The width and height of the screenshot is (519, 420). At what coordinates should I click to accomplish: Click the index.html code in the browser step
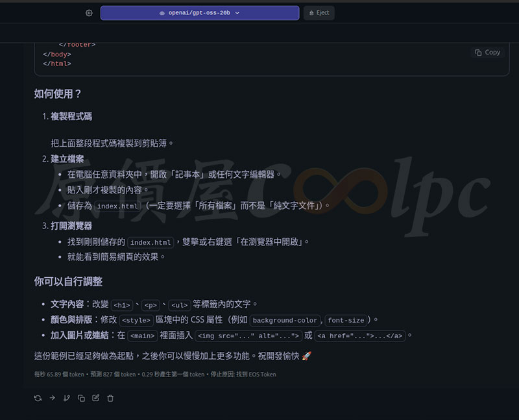click(x=151, y=243)
